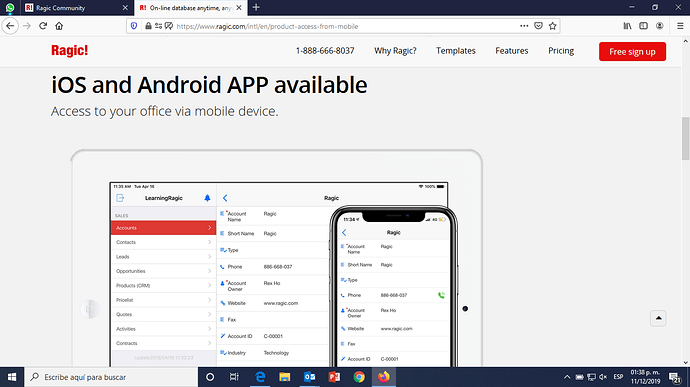The image size is (690, 387).
Task: Open the Why Ragic? menu
Action: pyautogui.click(x=395, y=51)
